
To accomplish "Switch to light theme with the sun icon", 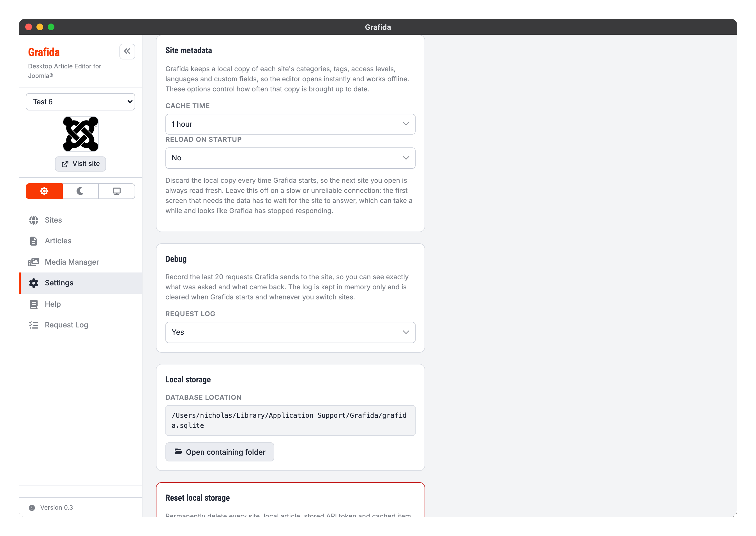I will pyautogui.click(x=44, y=191).
